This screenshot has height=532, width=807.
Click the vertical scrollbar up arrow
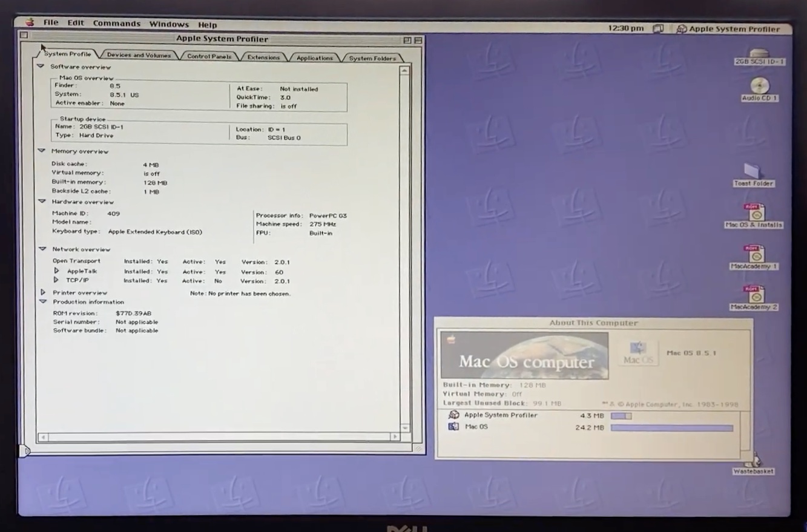405,71
